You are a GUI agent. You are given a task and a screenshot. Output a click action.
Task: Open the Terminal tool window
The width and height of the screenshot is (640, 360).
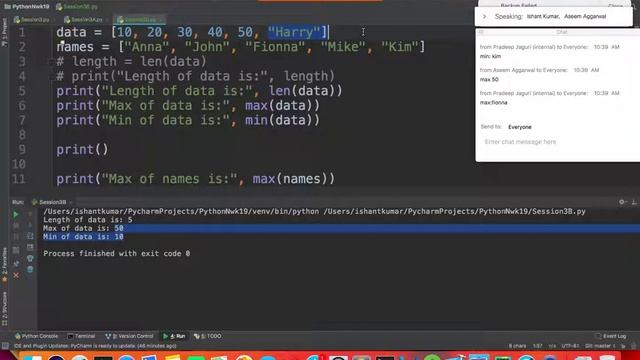pyautogui.click(x=81, y=336)
